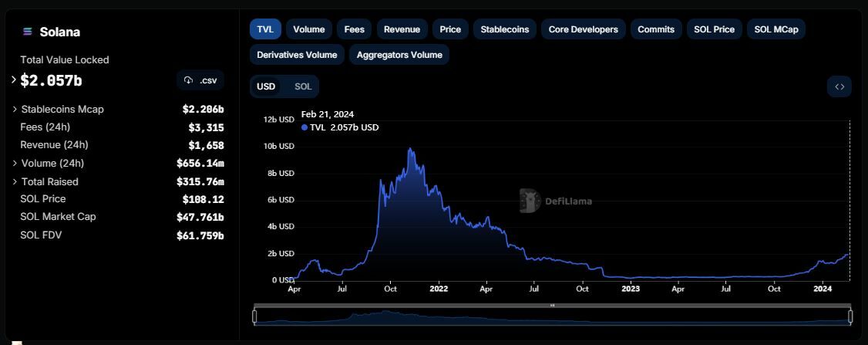868x345 pixels.
Task: Toggle the Core Developers chart series
Action: pos(584,29)
